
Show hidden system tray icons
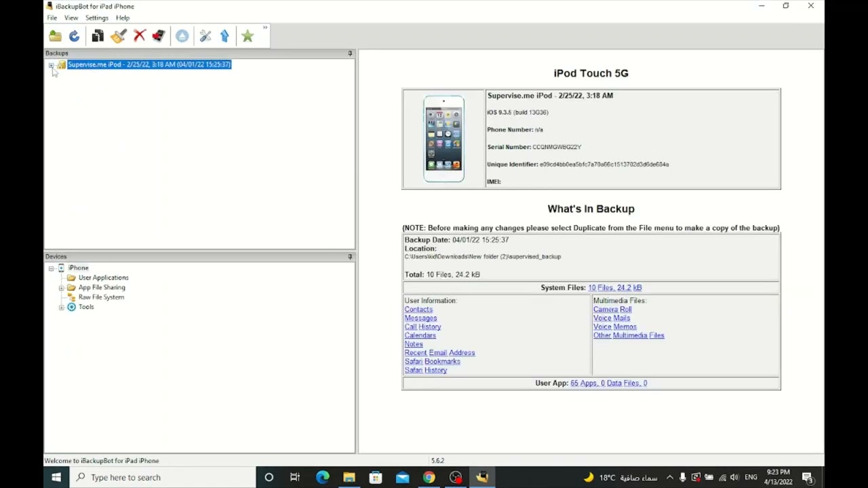pyautogui.click(x=669, y=477)
